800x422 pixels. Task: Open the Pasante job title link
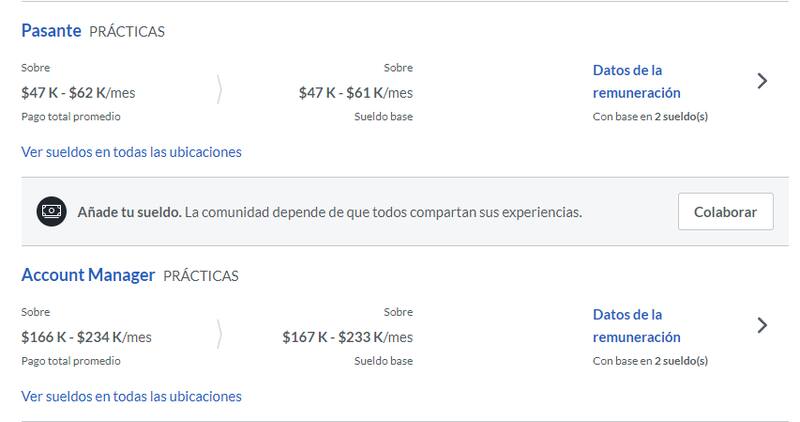point(51,31)
